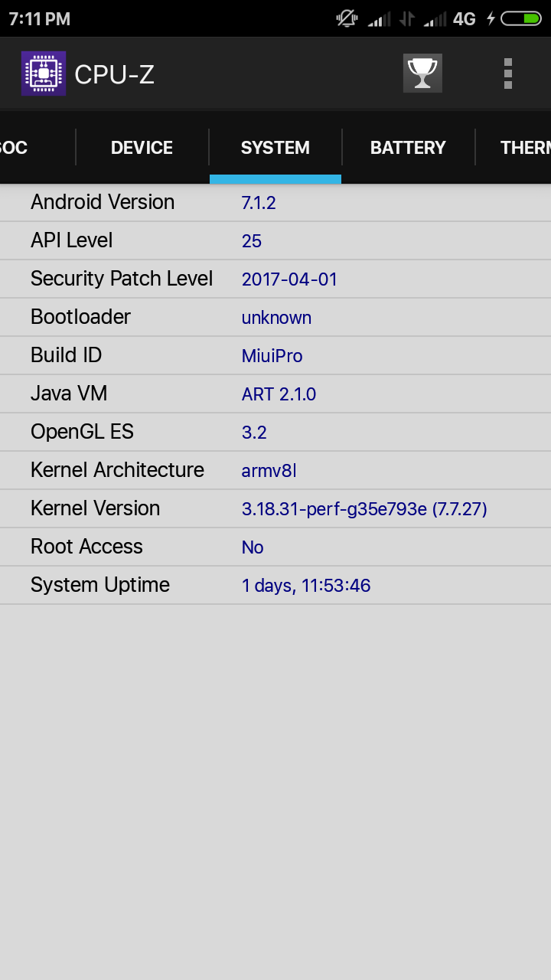Screen dimensions: 551x980
Task: Select the API level value 25
Action: [252, 241]
